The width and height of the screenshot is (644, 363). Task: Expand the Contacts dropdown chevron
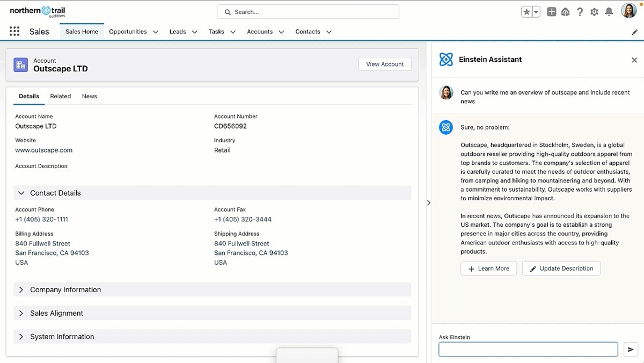coord(328,32)
